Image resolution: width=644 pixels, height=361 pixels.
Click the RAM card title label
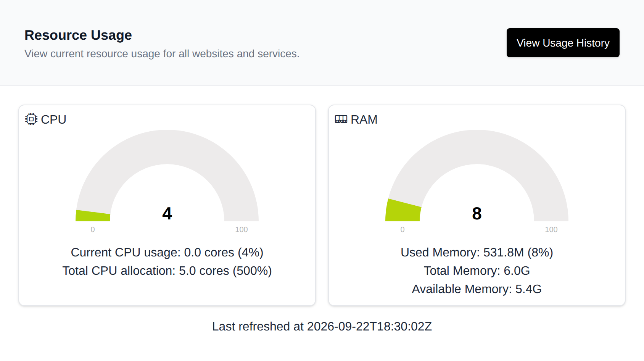364,119
